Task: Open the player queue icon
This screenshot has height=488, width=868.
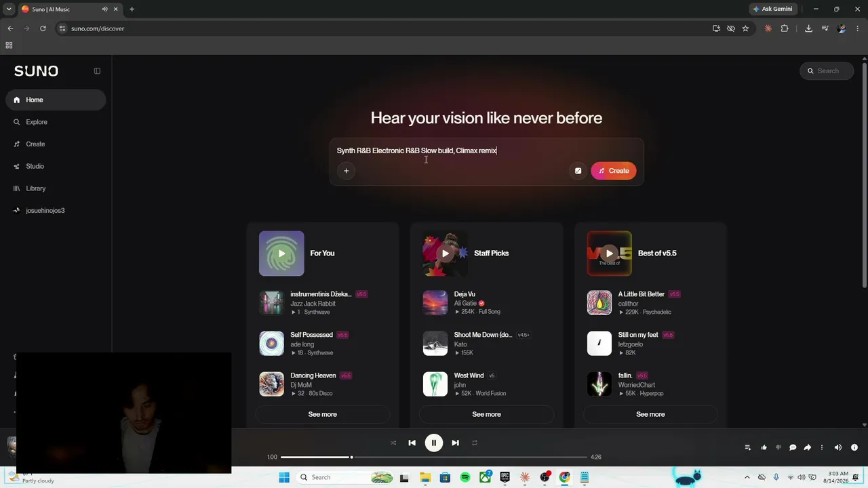Action: [748, 447]
